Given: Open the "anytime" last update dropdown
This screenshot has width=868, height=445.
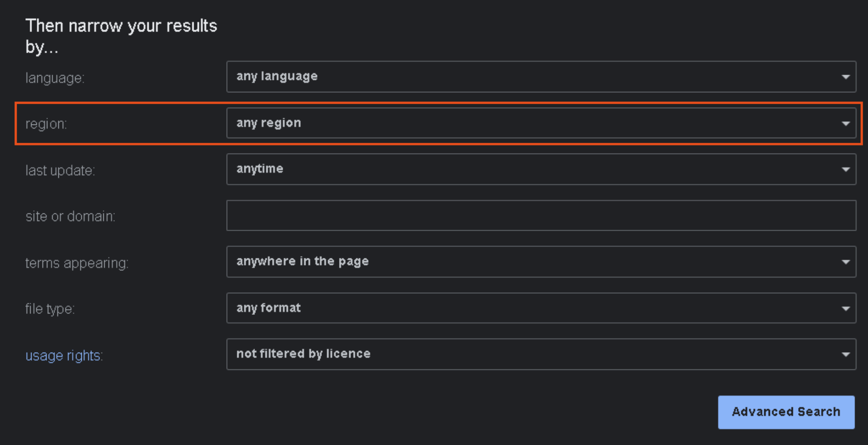Looking at the screenshot, I should point(540,169).
